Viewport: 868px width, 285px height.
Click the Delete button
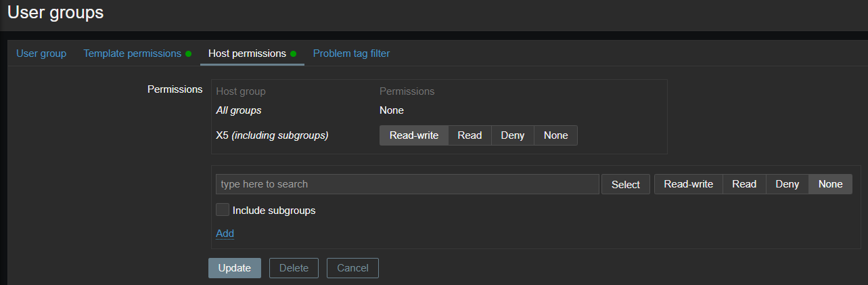[x=294, y=268]
